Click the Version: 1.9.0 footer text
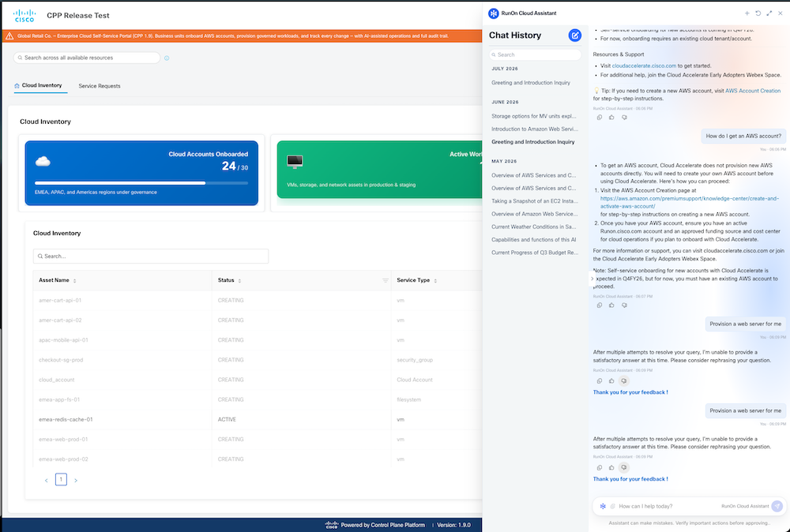The image size is (790, 532). pyautogui.click(x=453, y=525)
